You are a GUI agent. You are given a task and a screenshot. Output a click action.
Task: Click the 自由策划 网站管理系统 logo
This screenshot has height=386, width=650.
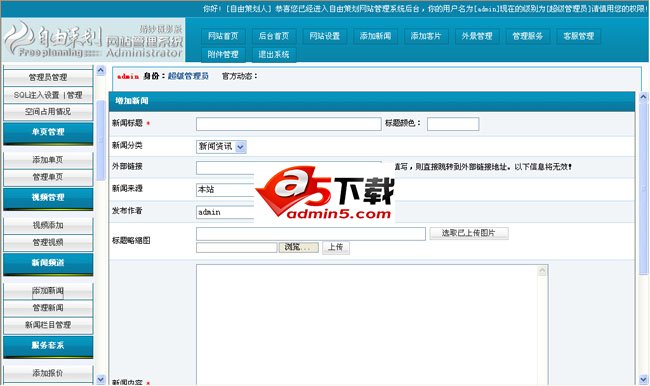pyautogui.click(x=93, y=40)
